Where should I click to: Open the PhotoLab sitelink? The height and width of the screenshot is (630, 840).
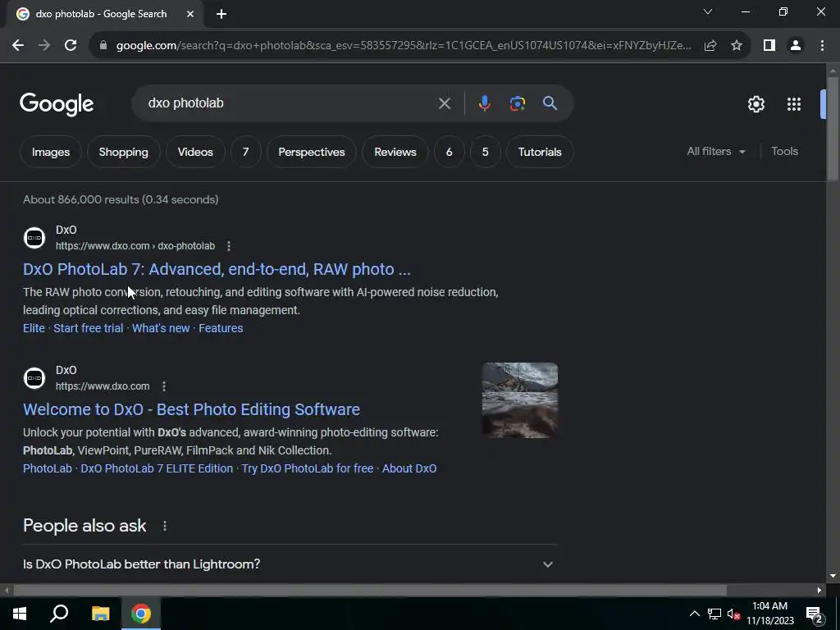click(47, 468)
